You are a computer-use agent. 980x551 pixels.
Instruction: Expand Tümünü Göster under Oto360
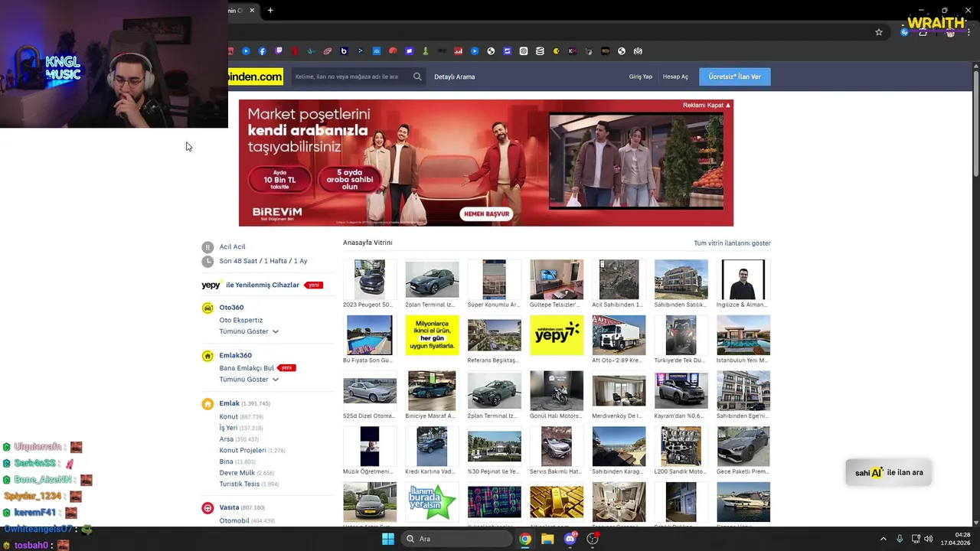coord(249,331)
